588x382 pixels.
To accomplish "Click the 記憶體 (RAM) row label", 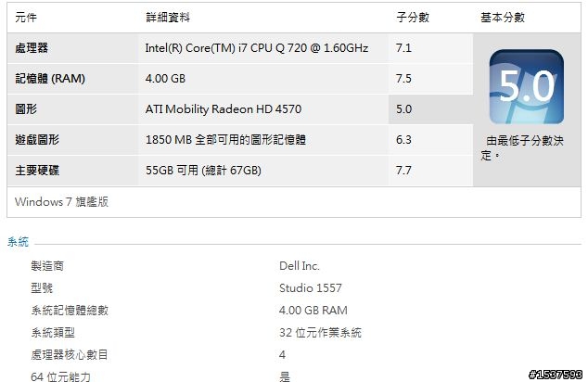I will (x=50, y=79).
